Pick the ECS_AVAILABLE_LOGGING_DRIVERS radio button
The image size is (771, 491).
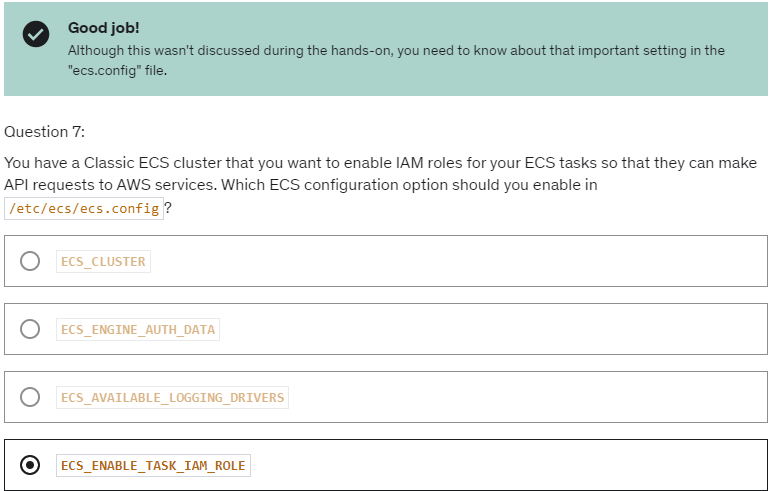(30, 397)
